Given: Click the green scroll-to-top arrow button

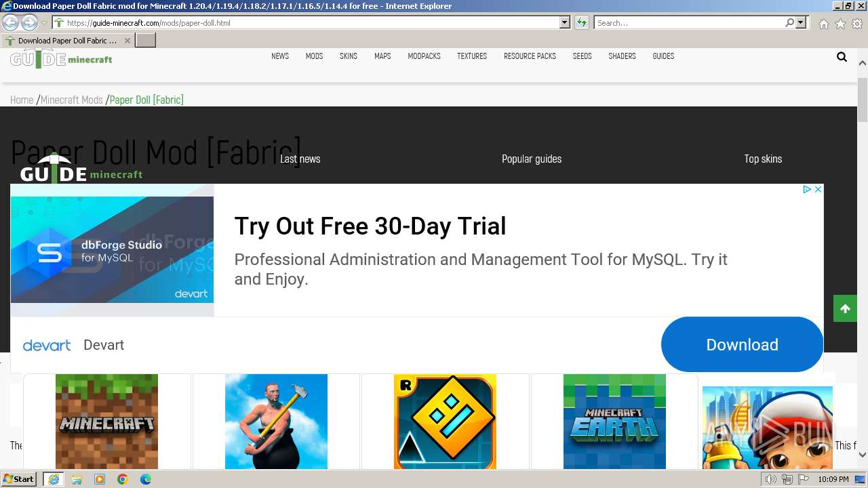Looking at the screenshot, I should point(845,309).
